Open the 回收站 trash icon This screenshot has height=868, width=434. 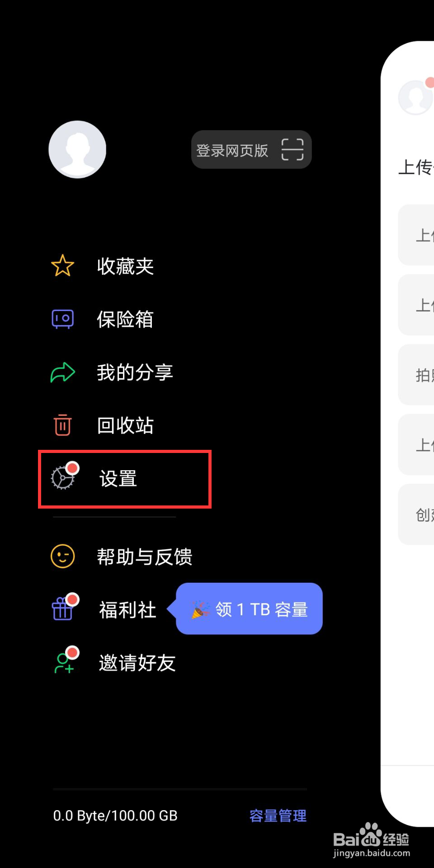[x=62, y=425]
